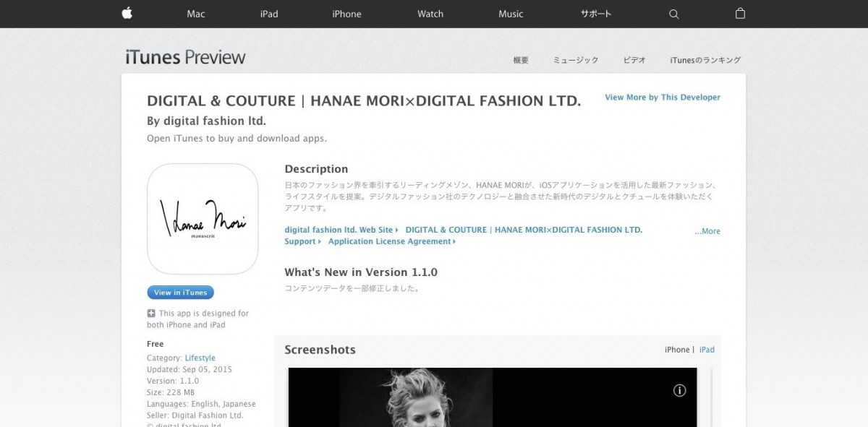The width and height of the screenshot is (868, 427).
Task: Click the Free price label
Action: pos(156,344)
